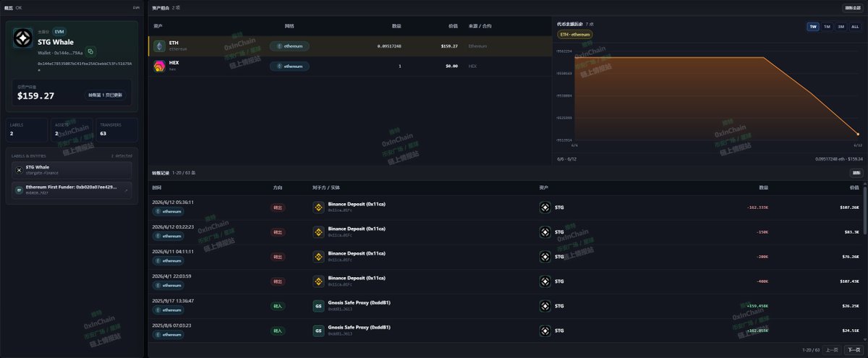Click the EVM badge under wallet header
This screenshot has width=868, height=358.
(59, 32)
